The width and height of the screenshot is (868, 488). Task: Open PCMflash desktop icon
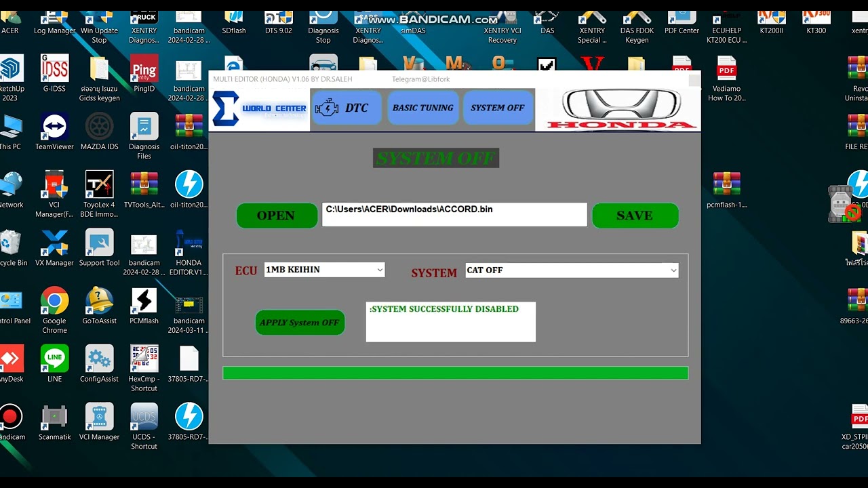point(144,306)
